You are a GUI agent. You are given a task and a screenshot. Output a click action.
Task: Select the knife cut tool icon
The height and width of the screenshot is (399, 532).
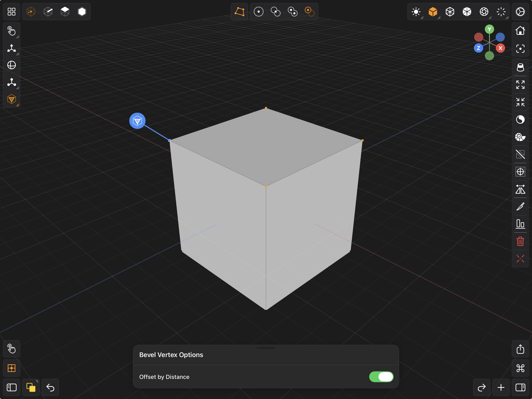pos(520,206)
